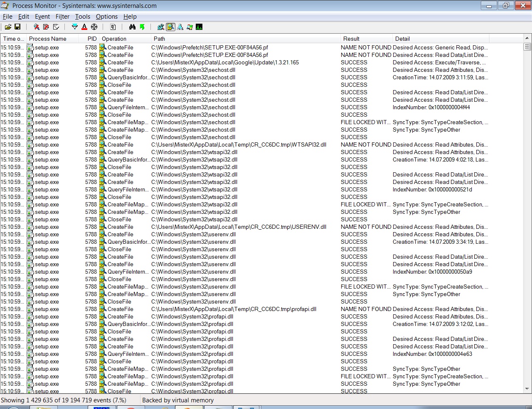Screen dimensions: 532x409
Task: Open the Tools menu
Action: pos(82,17)
